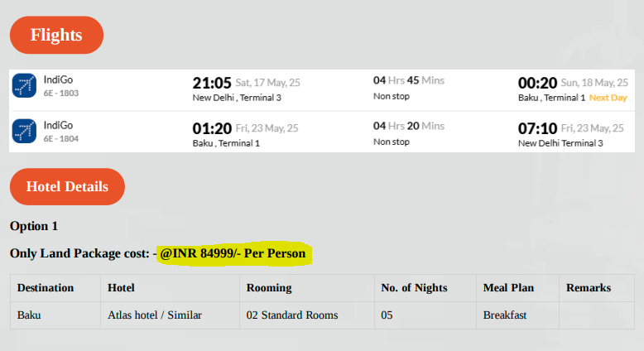The height and width of the screenshot is (351, 644).
Task: Open the Hotel Details section button
Action: pyautogui.click(x=67, y=187)
